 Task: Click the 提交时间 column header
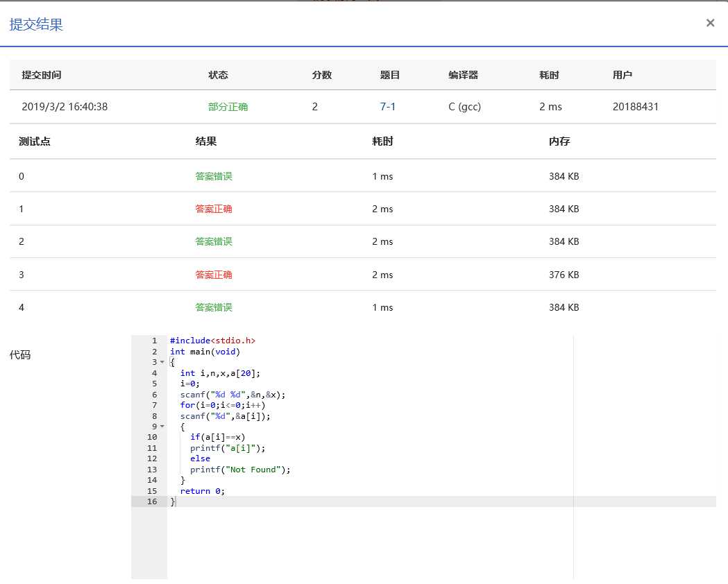[x=42, y=75]
